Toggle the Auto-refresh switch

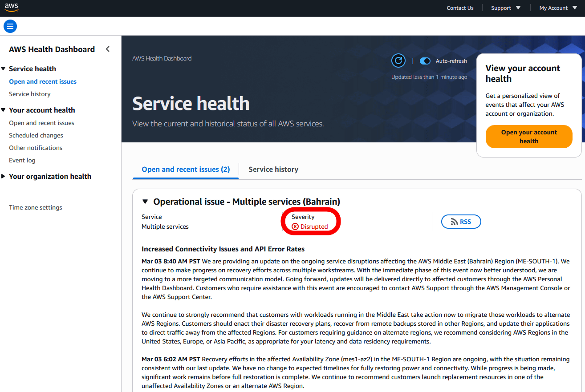(425, 61)
